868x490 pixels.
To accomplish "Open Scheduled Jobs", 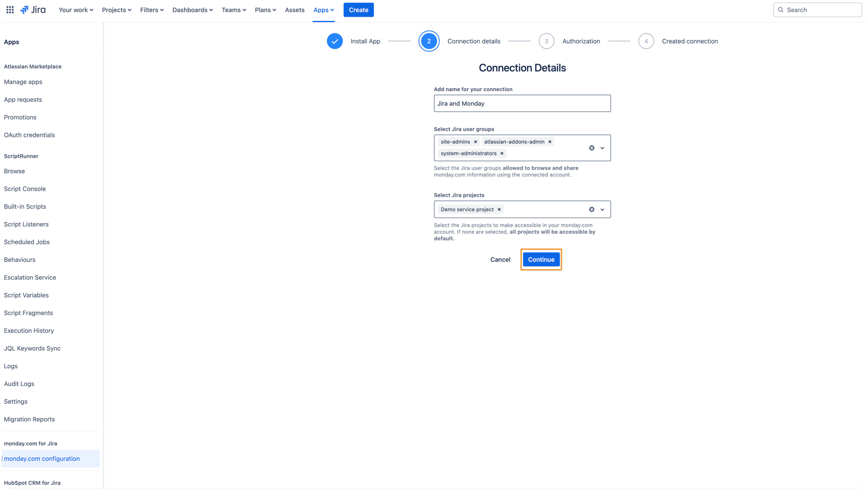I will point(27,242).
